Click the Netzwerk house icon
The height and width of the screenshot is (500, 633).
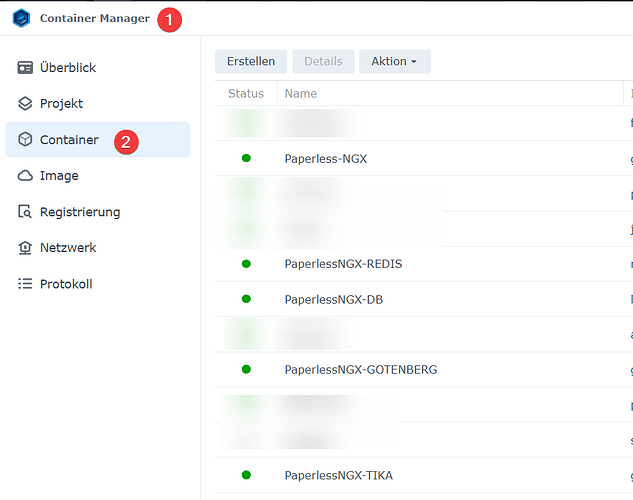[x=26, y=248]
